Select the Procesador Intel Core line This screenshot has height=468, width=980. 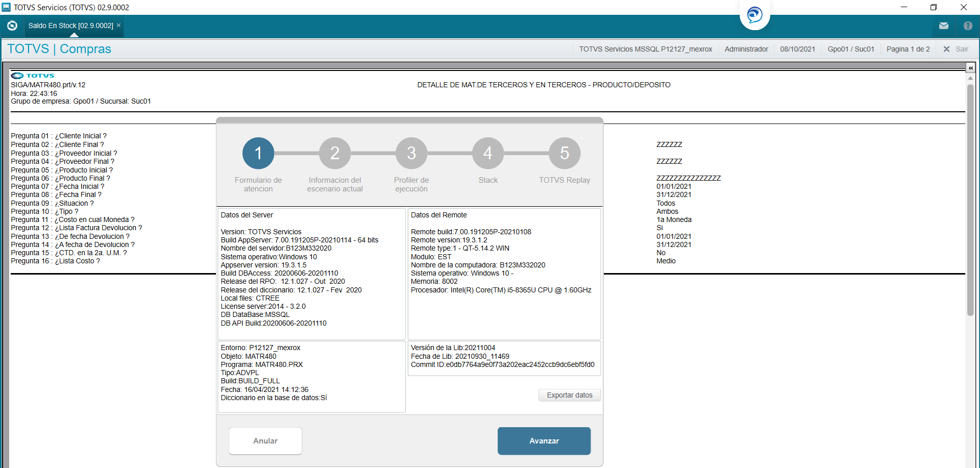(501, 290)
